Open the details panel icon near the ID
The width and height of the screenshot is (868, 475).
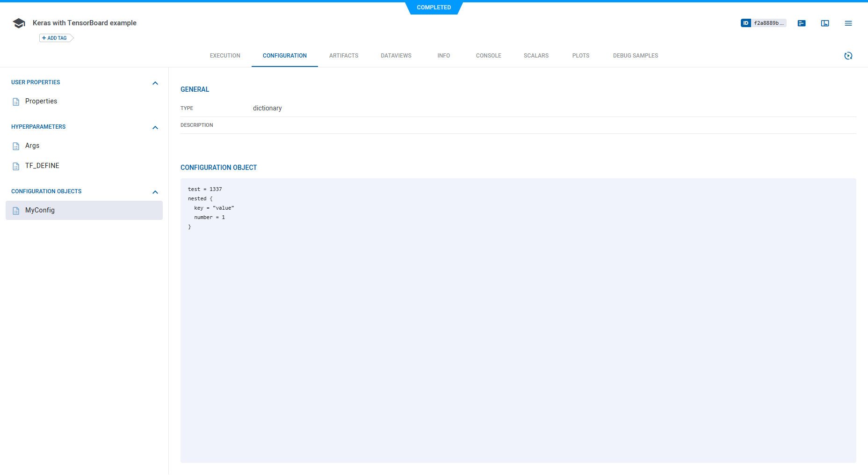(x=802, y=23)
